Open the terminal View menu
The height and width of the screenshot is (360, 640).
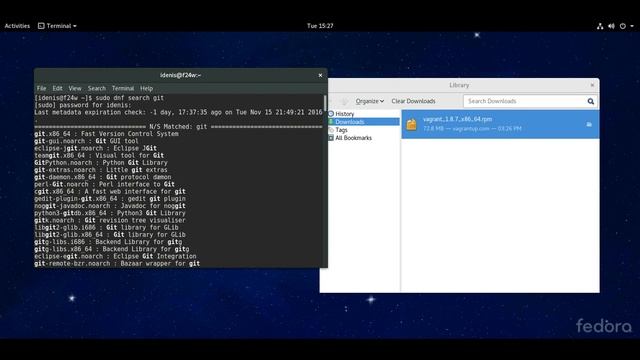tap(75, 88)
